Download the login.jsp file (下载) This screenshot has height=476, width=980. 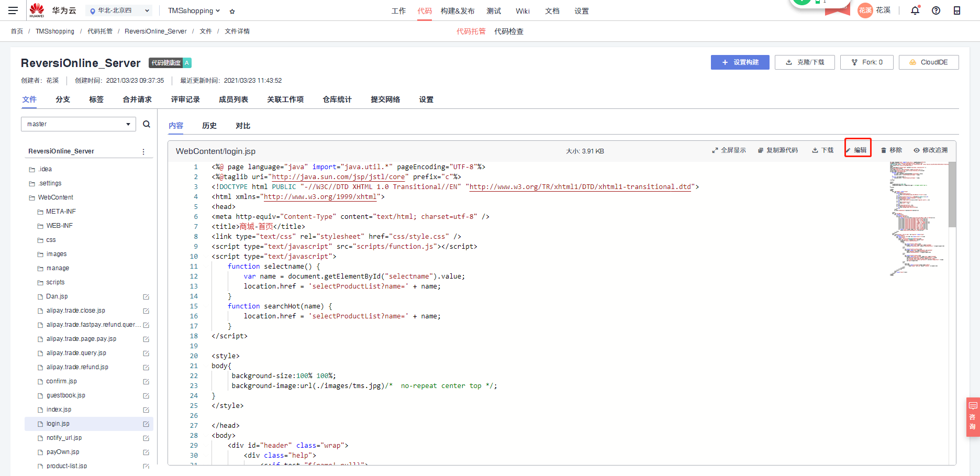(x=823, y=150)
